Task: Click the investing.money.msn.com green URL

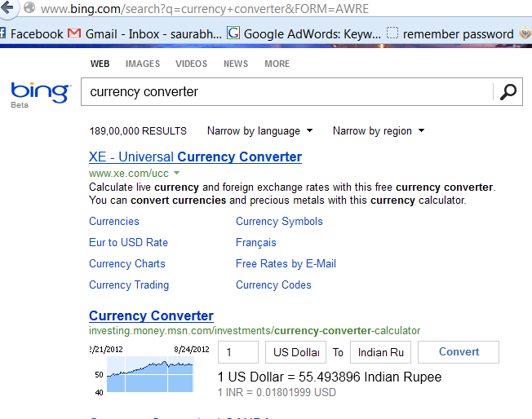Action: (x=255, y=330)
